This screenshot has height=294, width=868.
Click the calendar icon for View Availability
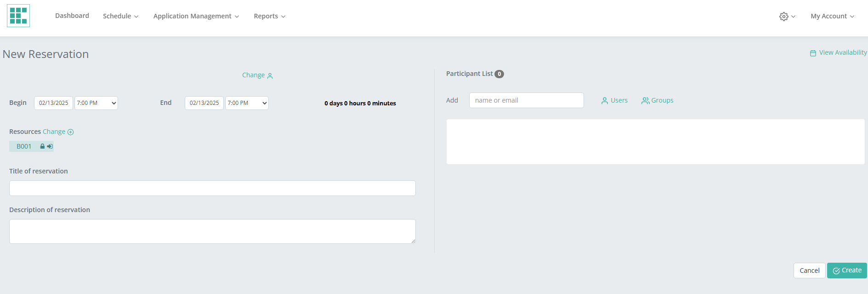click(813, 53)
